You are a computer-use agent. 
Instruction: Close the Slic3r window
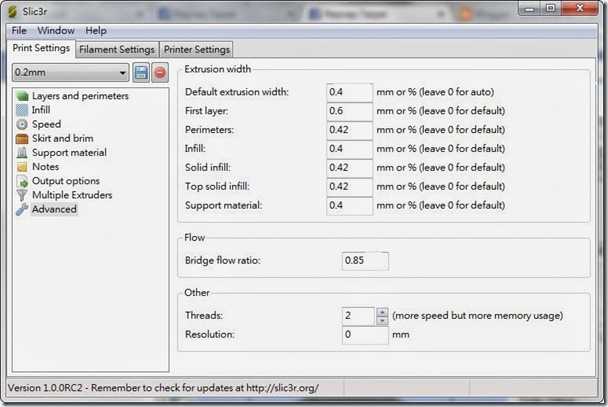(580, 8)
